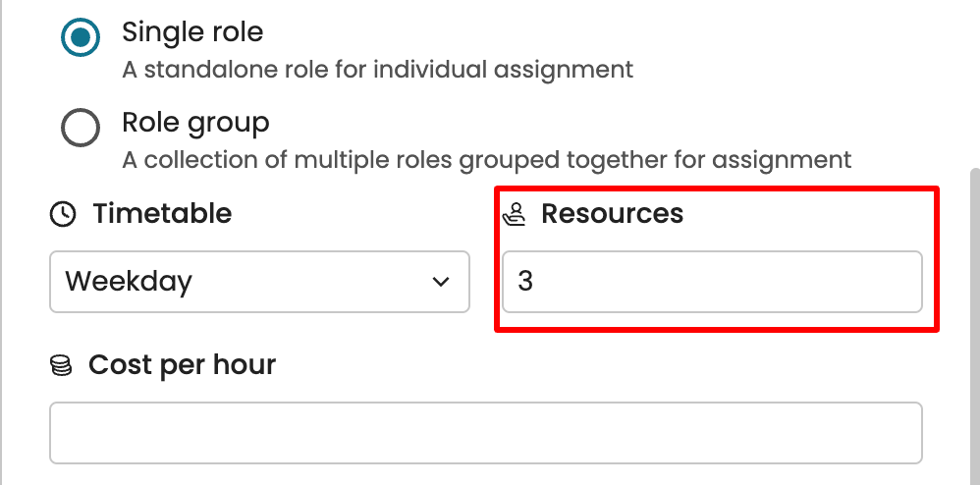This screenshot has width=980, height=485.
Task: Click the Timetable field label
Action: [x=162, y=214]
